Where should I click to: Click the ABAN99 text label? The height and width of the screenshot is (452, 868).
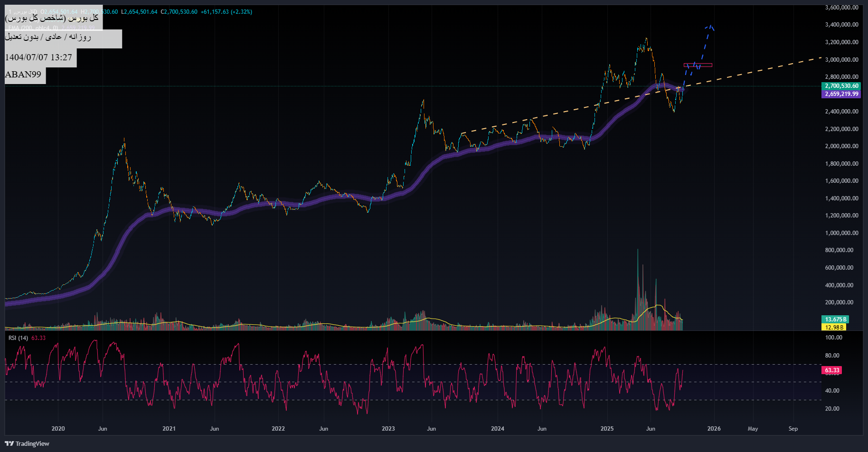click(x=23, y=75)
